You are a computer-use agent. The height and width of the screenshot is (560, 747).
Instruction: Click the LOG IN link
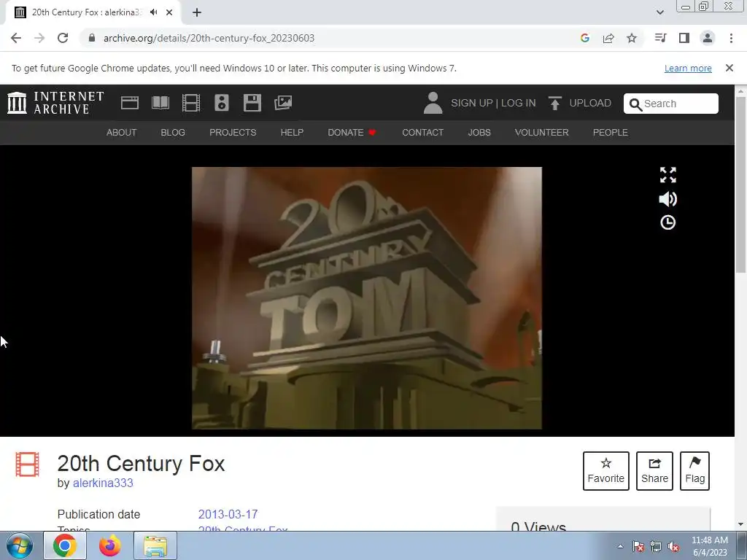coord(519,103)
